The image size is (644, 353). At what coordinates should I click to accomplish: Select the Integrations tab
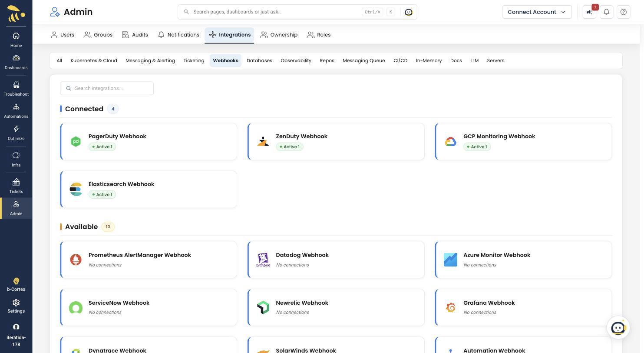click(x=229, y=35)
